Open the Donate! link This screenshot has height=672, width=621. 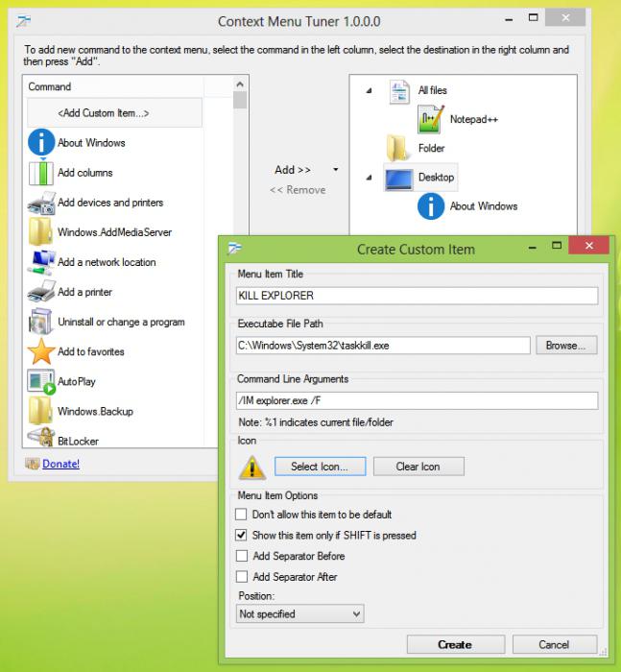[x=60, y=464]
